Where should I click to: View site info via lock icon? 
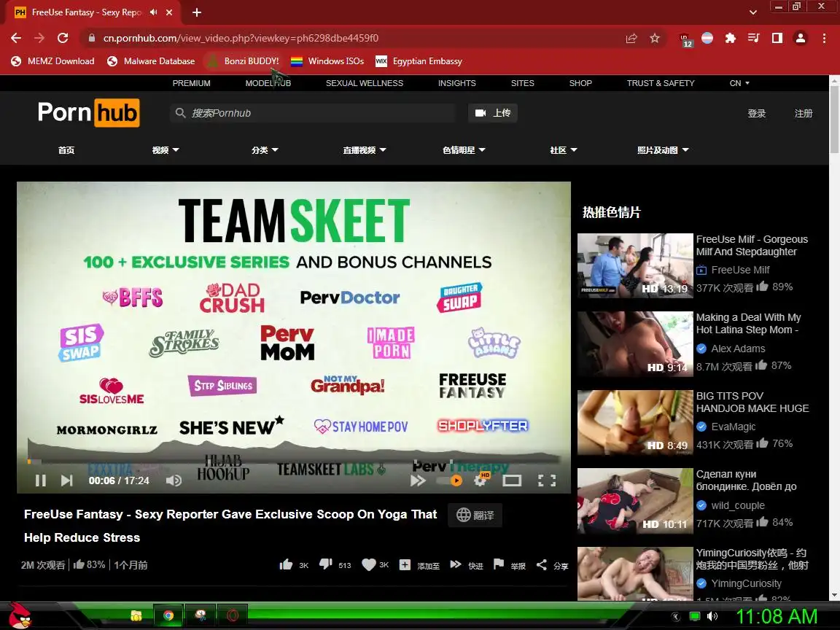tap(92, 38)
